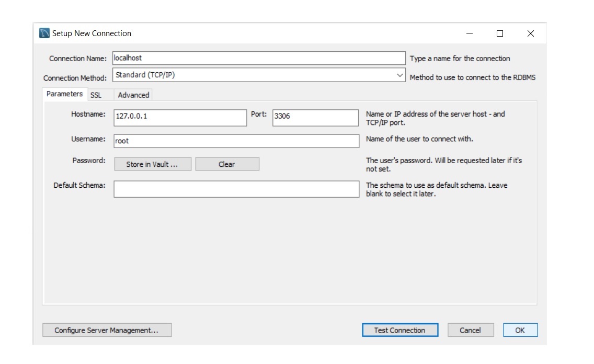Run Test Connection
Screen dimensions: 594x364
399,331
